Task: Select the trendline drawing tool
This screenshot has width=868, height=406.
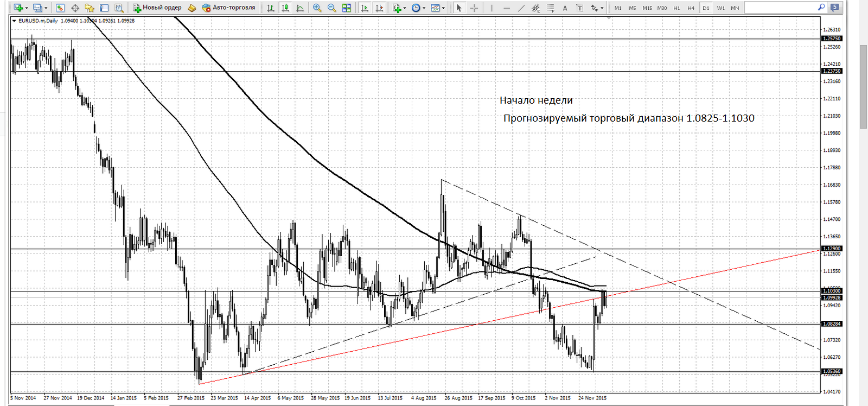Action: coord(521,8)
